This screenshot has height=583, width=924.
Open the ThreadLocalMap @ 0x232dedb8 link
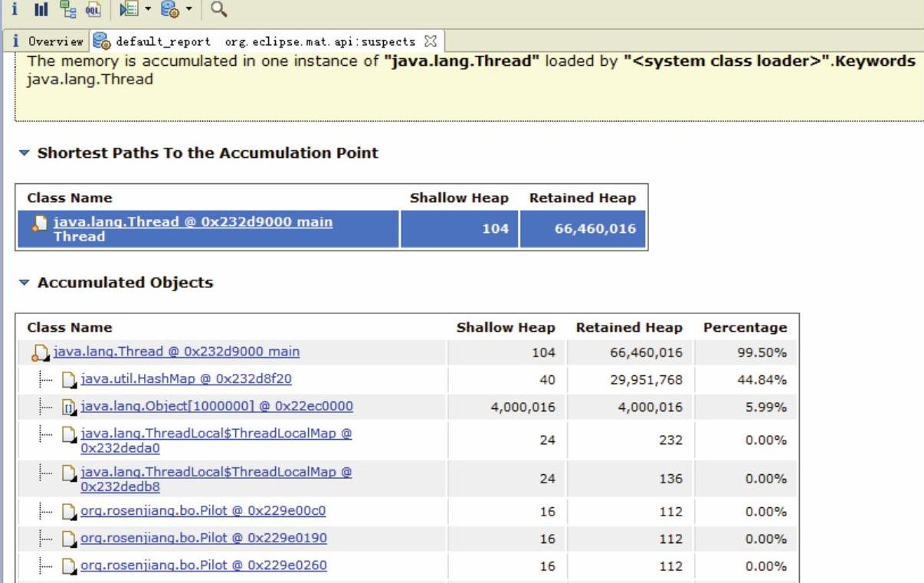216,479
